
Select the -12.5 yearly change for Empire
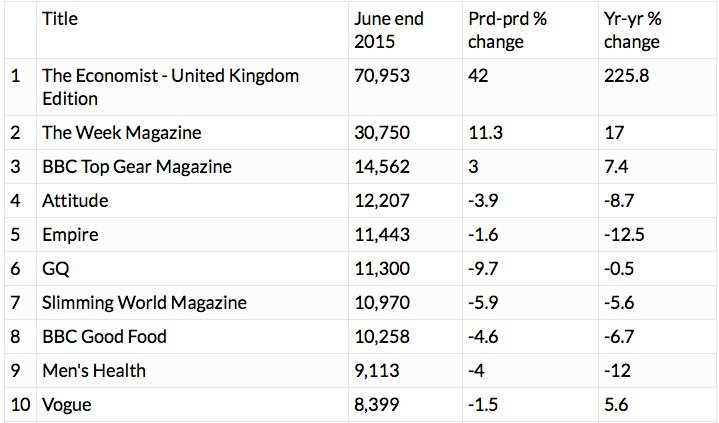coord(624,234)
